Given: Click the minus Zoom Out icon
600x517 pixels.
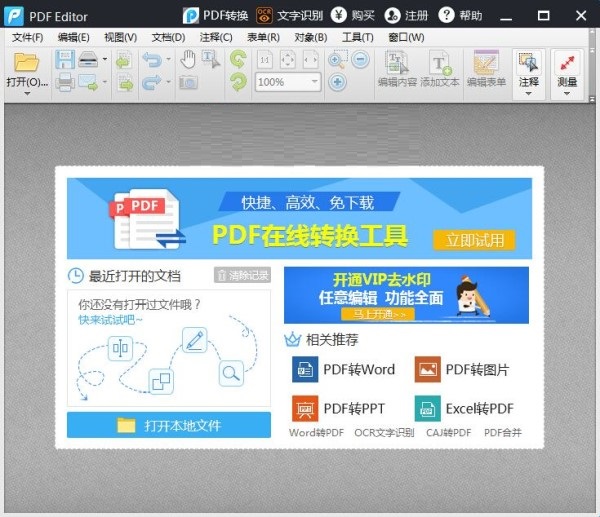Looking at the screenshot, I should coord(360,60).
